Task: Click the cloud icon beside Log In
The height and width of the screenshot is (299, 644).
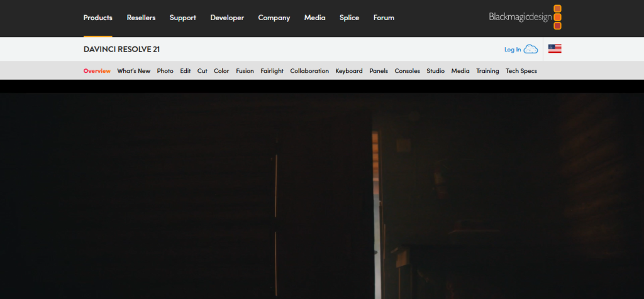Action: coord(531,49)
